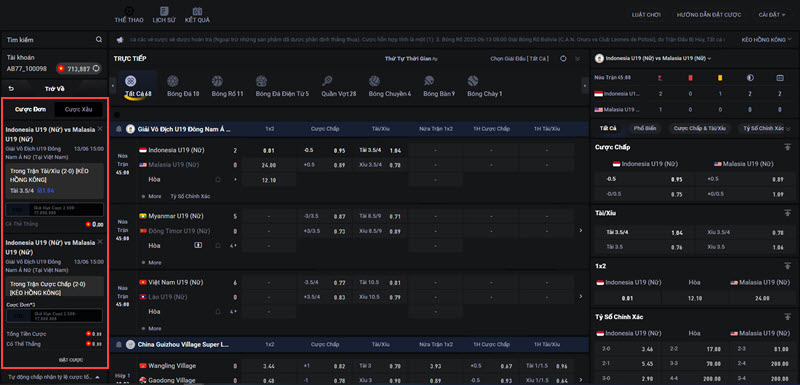Remove the Cược Chấp bet slip entry
Image resolution: width=800 pixels, height=385 pixels.
pyautogui.click(x=99, y=241)
